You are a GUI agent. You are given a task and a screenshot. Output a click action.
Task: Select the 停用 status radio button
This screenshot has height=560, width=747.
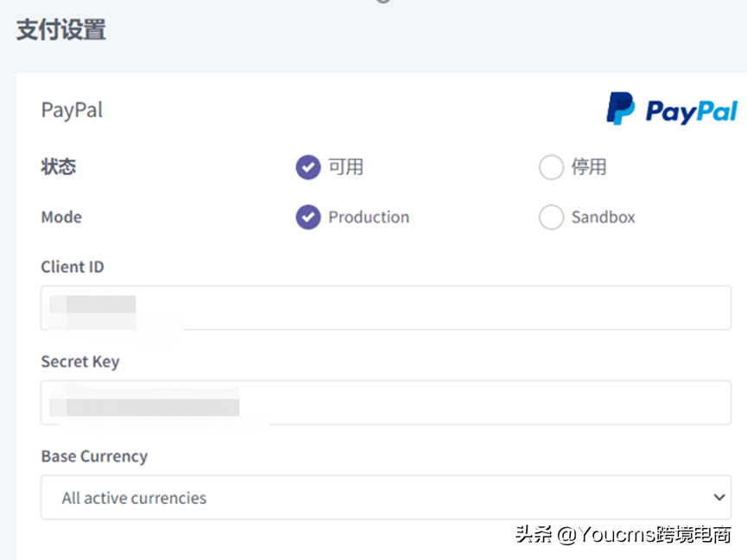[x=551, y=167]
